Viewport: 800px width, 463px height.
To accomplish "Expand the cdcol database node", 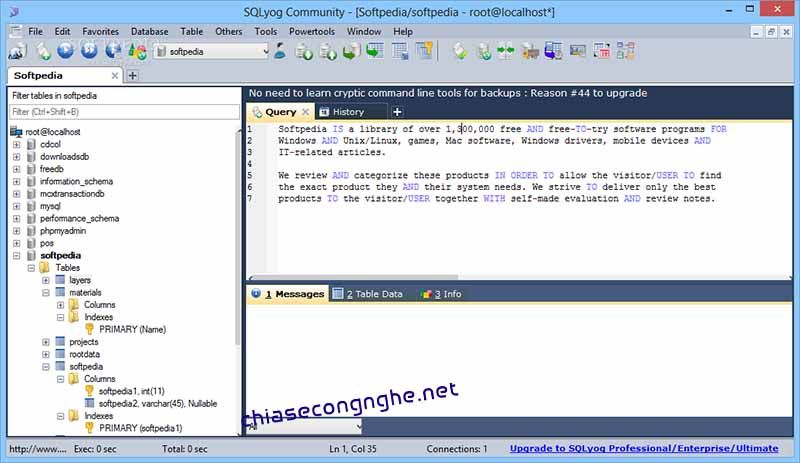I will point(16,145).
